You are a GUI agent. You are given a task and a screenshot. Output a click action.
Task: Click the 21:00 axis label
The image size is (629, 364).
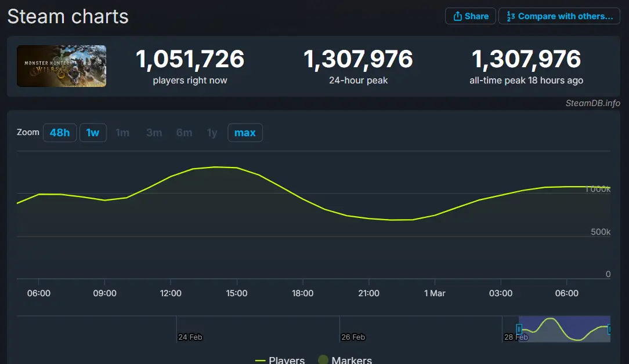pyautogui.click(x=368, y=293)
